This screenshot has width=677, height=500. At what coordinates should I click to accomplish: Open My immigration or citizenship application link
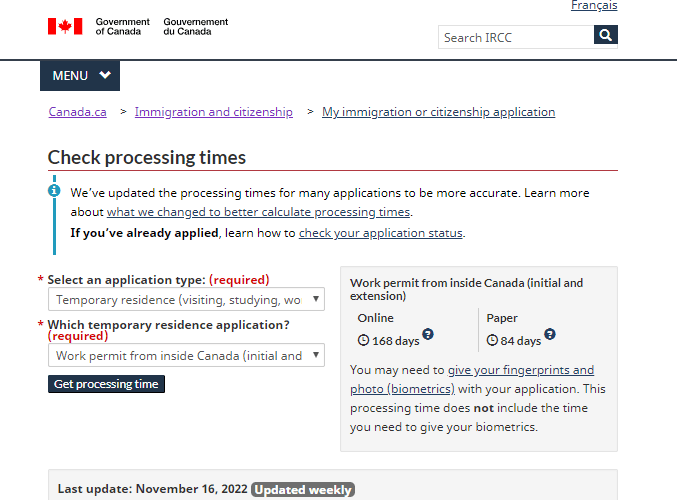click(x=438, y=112)
